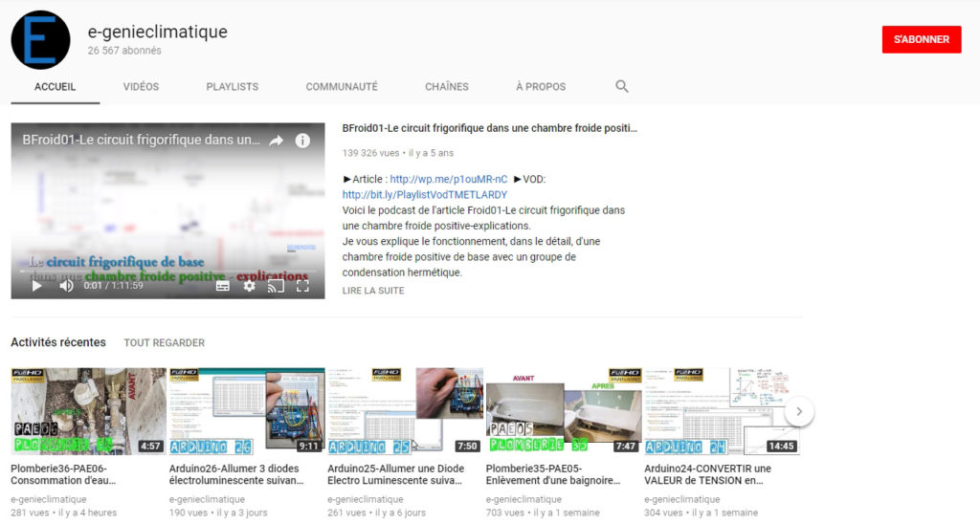Image resolution: width=980 pixels, height=524 pixels.
Task: Click TOUT REGARDER for recent activity
Action: [x=164, y=343]
